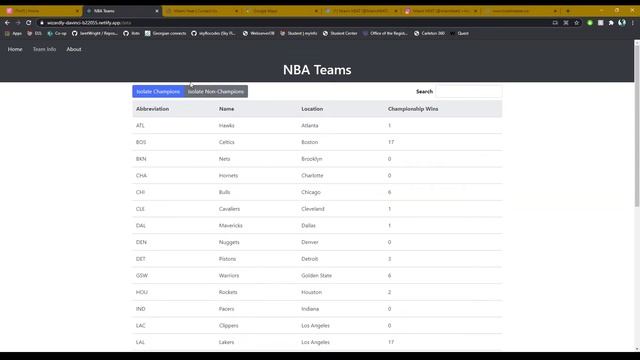Open the Apps bookmarks shortcut
The width and height of the screenshot is (640, 360).
(x=13, y=33)
